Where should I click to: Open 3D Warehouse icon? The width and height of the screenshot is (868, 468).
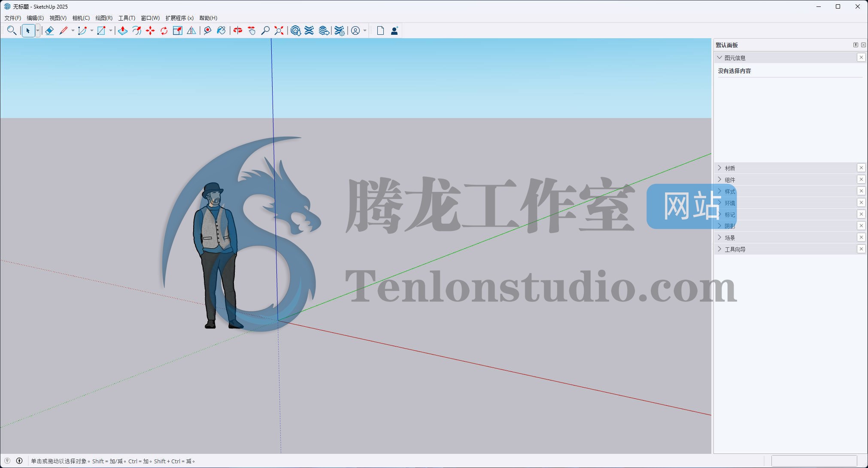point(295,30)
